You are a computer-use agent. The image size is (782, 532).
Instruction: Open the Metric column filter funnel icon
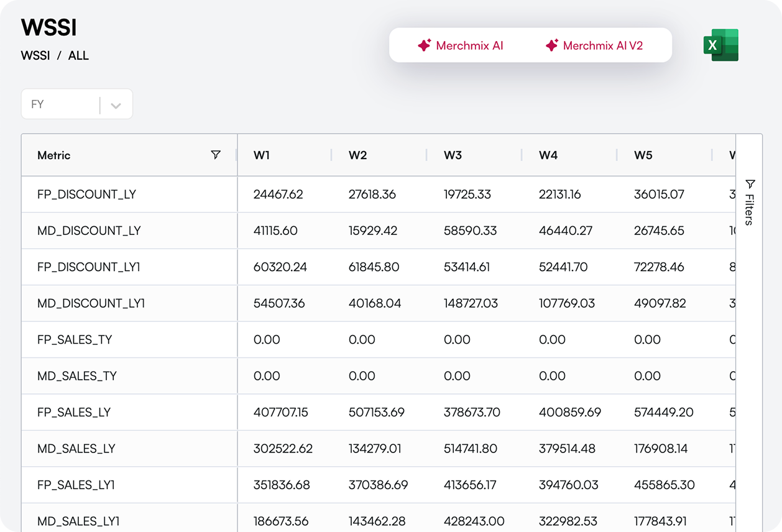(216, 155)
